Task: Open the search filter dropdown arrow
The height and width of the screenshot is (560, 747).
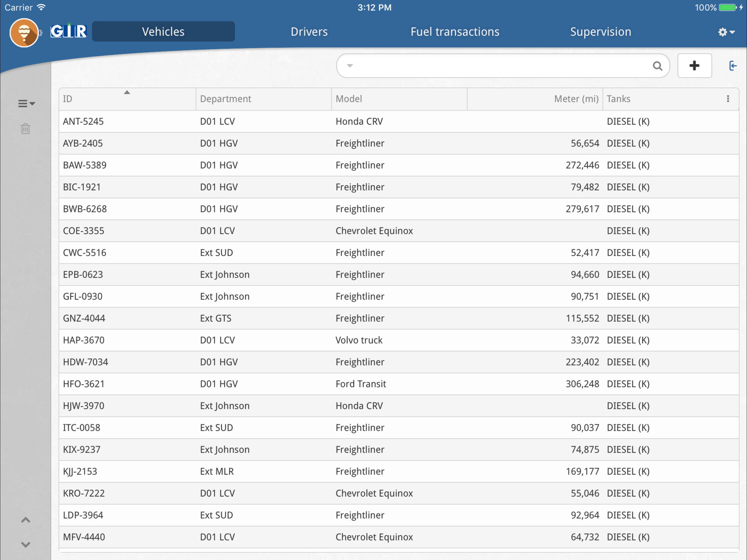Action: (x=350, y=66)
